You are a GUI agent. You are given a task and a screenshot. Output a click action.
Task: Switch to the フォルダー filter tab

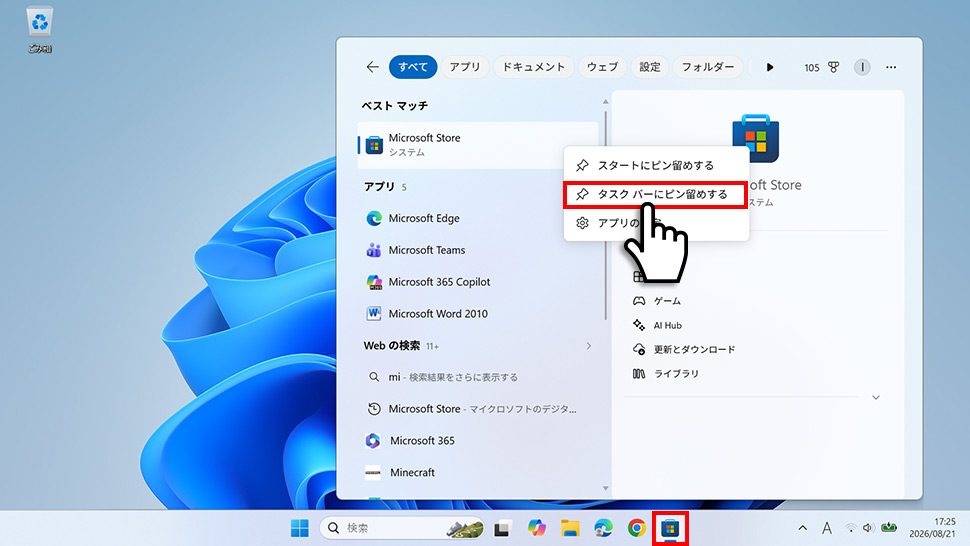point(708,67)
